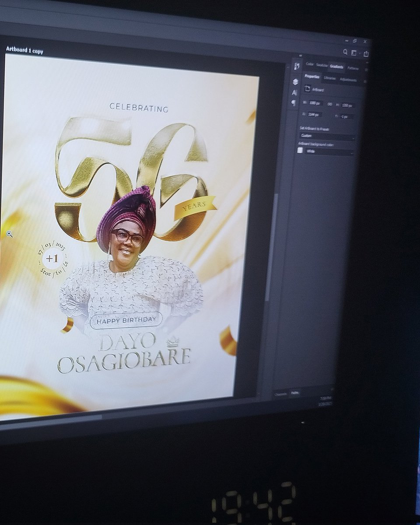420x525 pixels.
Task: Select the Gradients tab
Action: tap(336, 66)
